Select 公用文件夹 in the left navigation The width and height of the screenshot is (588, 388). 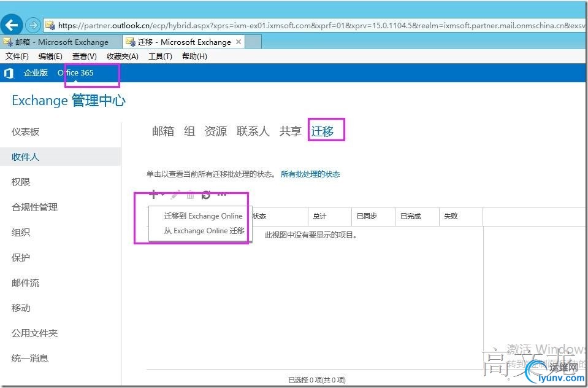(x=34, y=333)
